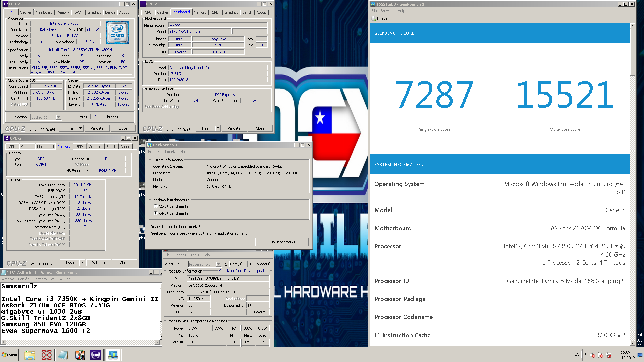Click the Notepad titlebar icon for 1151 AsRock
This screenshot has width=644, height=362.
[x=4, y=273]
